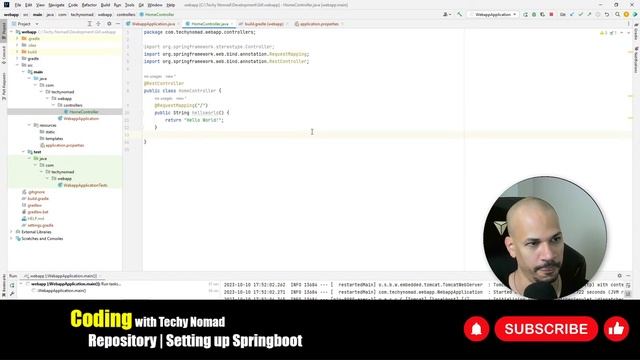Click collapse all icon in Project panel

[98, 24]
